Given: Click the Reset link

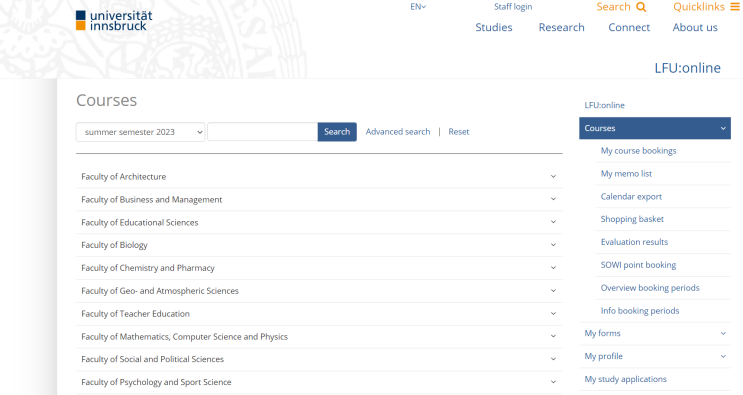Looking at the screenshot, I should pyautogui.click(x=459, y=132).
